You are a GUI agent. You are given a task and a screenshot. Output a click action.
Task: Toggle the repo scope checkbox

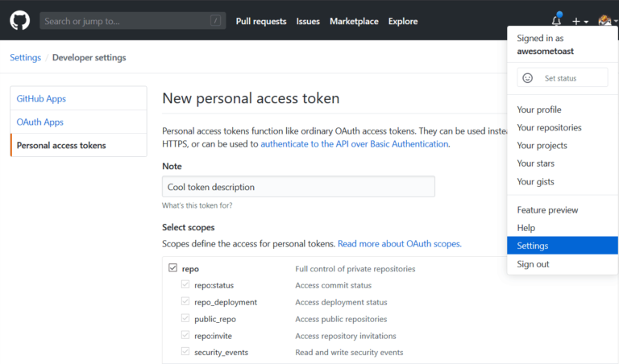[172, 268]
